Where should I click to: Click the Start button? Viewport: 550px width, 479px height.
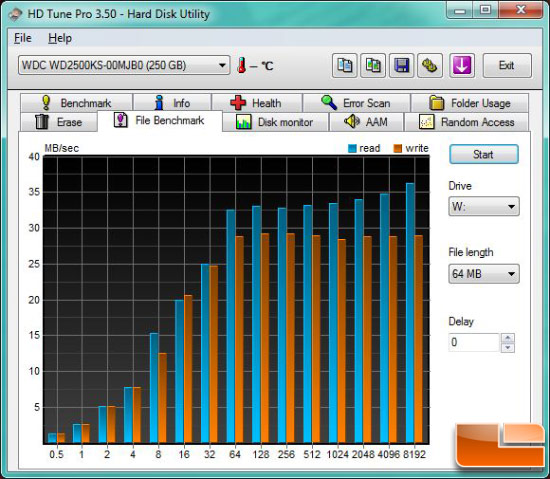(484, 154)
